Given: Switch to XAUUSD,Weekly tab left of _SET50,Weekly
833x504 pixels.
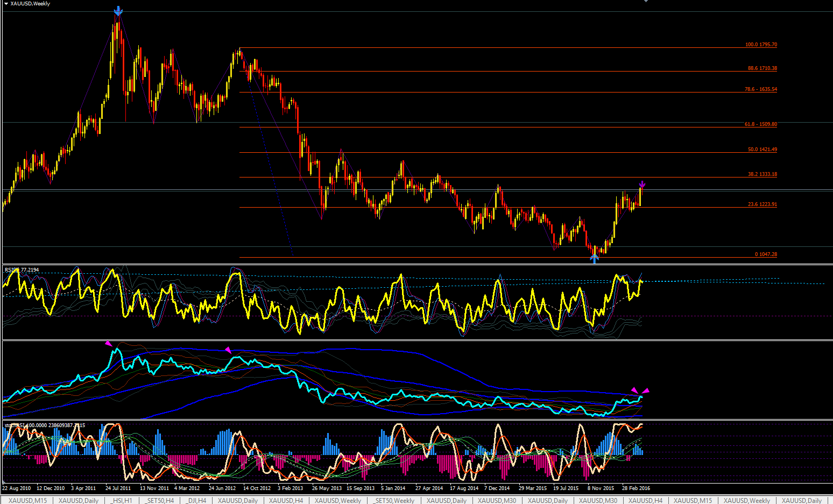Looking at the screenshot, I should (338, 500).
